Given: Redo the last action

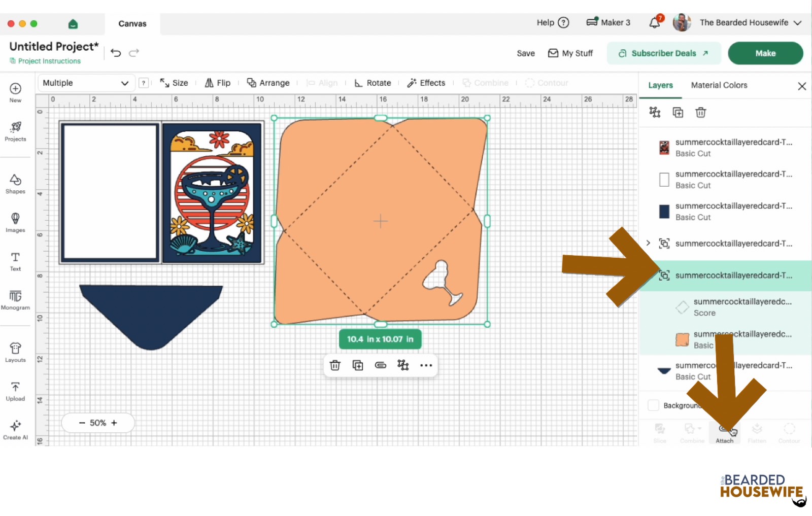Looking at the screenshot, I should point(134,53).
